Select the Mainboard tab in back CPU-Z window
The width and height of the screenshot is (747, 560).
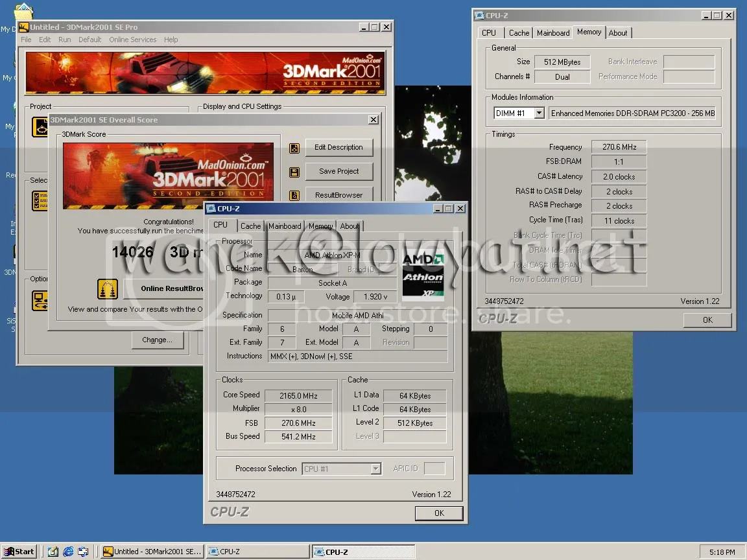[553, 33]
